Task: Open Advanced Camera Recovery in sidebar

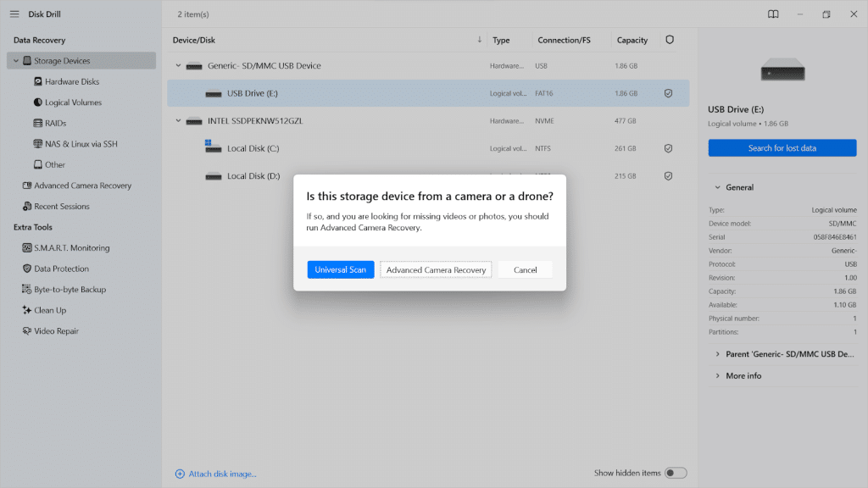Action: [x=82, y=186]
